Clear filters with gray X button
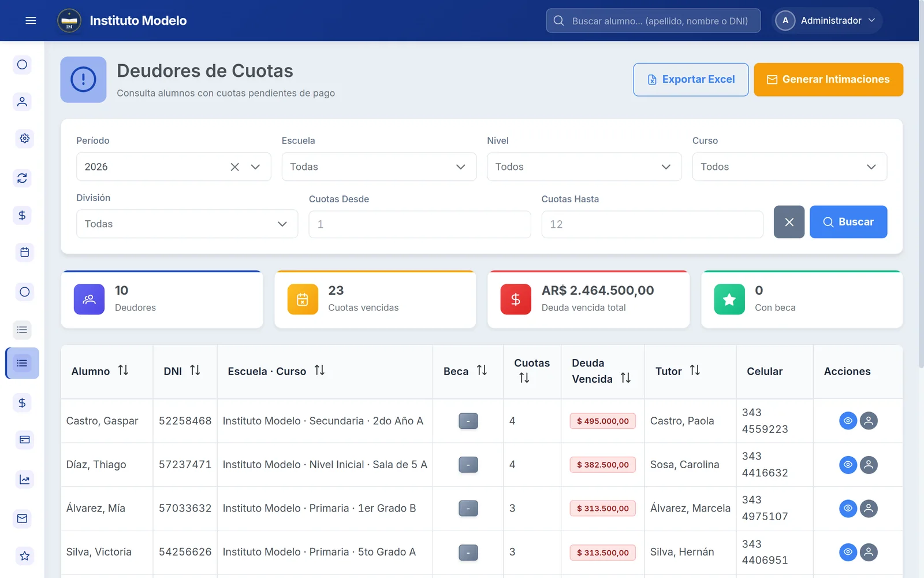The image size is (924, 578). click(x=789, y=222)
